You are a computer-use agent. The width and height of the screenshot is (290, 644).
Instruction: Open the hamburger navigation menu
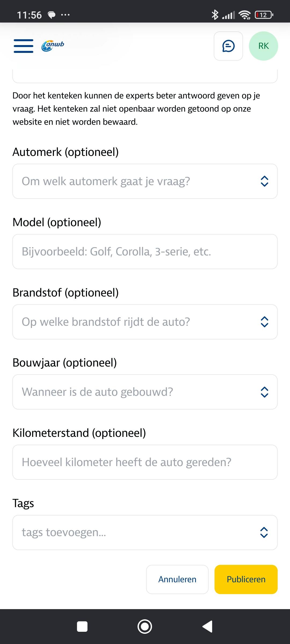pos(24,46)
